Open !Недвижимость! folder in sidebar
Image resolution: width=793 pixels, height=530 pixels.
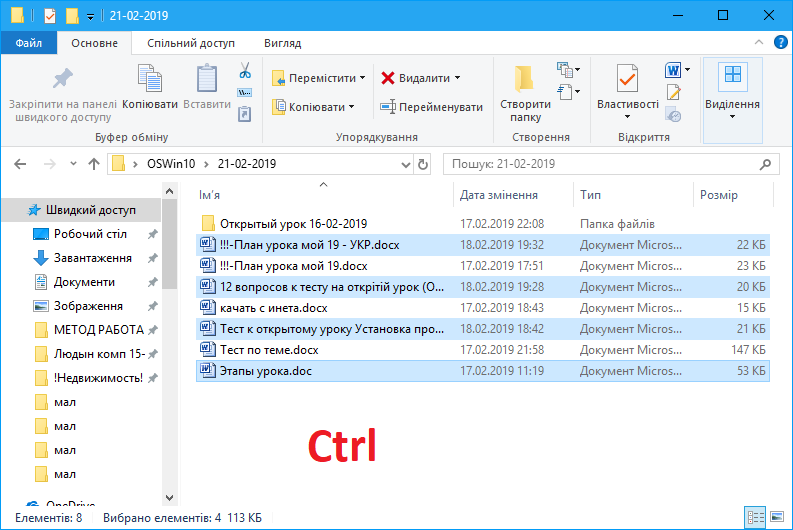click(x=98, y=378)
